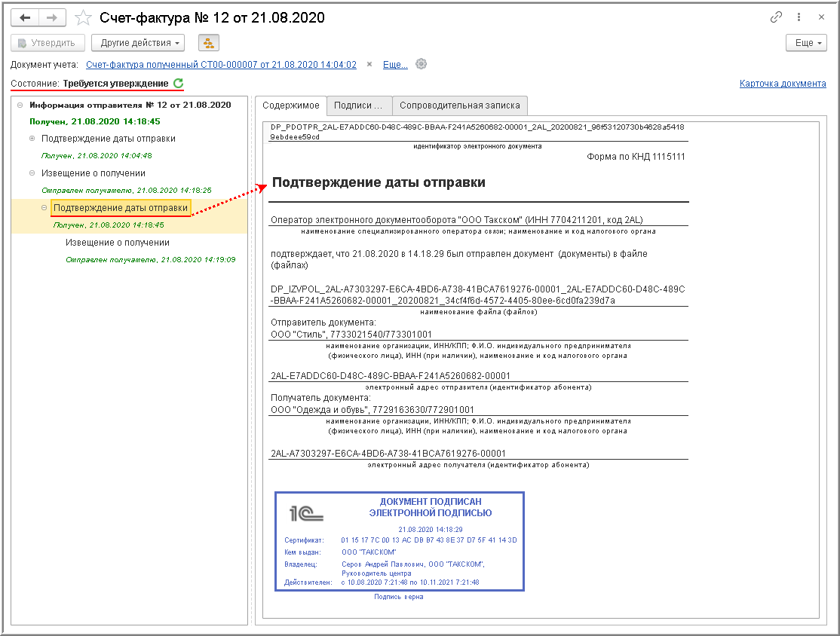Open linked Счет-фактура полученный СТ00-000007 document
This screenshot has height=636, width=840.
click(x=221, y=65)
